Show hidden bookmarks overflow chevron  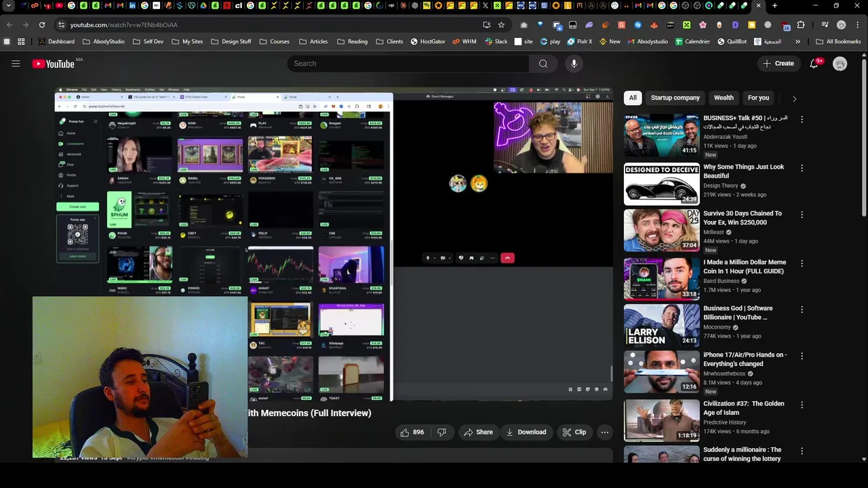[797, 41]
